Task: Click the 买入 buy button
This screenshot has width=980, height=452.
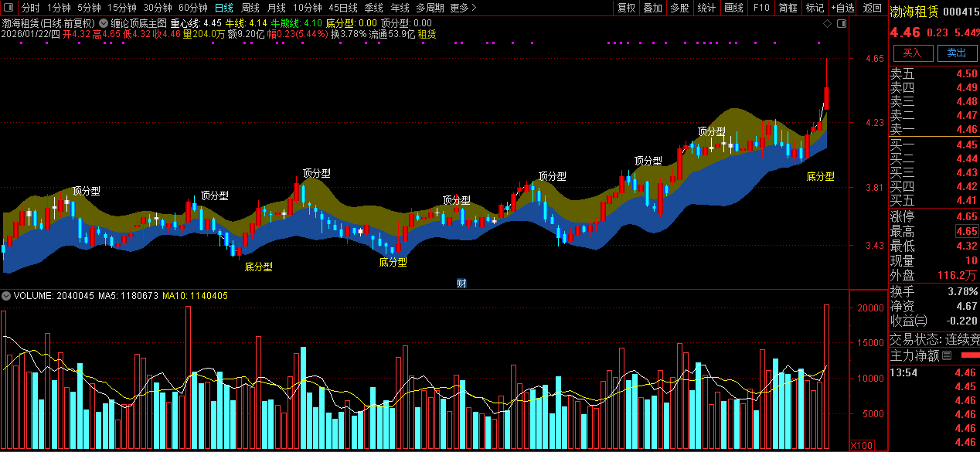Action: tap(913, 53)
